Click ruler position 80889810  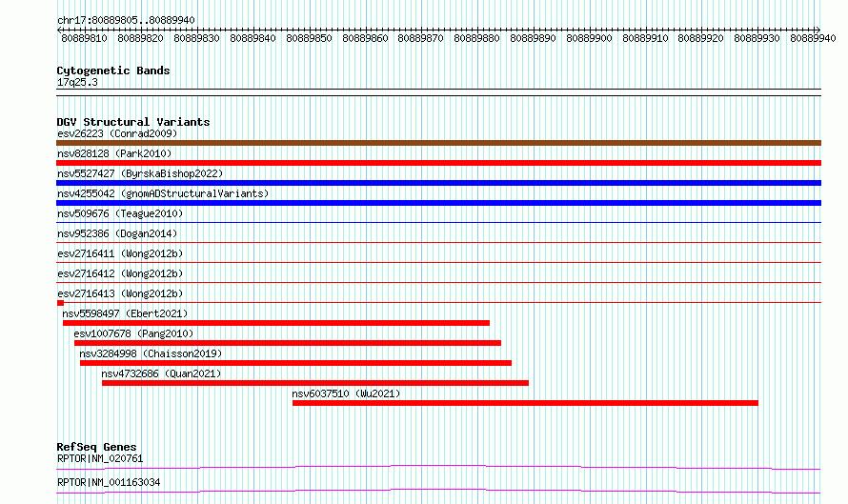click(85, 38)
